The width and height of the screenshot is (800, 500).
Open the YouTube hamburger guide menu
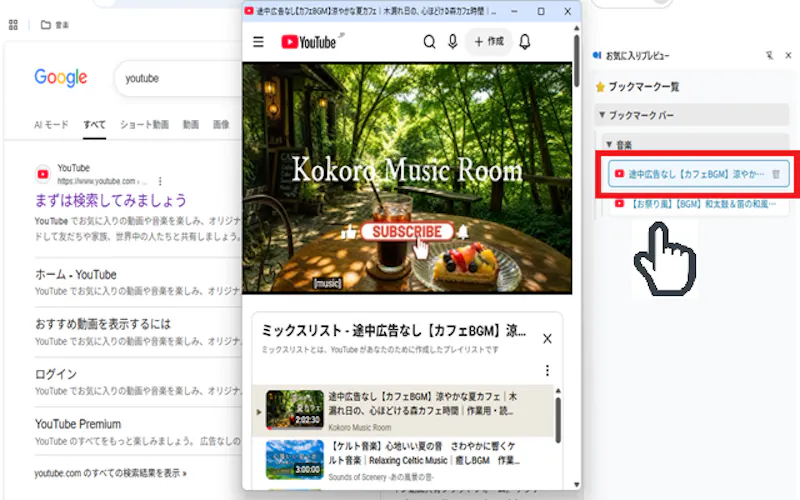(259, 42)
